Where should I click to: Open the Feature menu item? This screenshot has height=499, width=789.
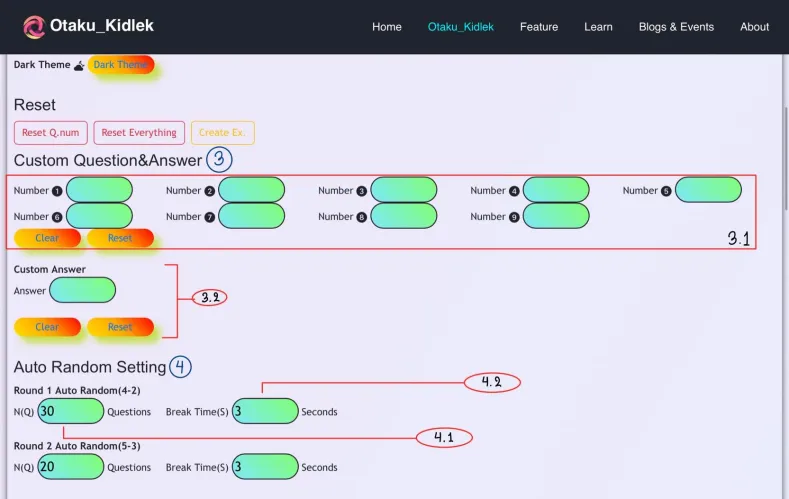pos(538,27)
